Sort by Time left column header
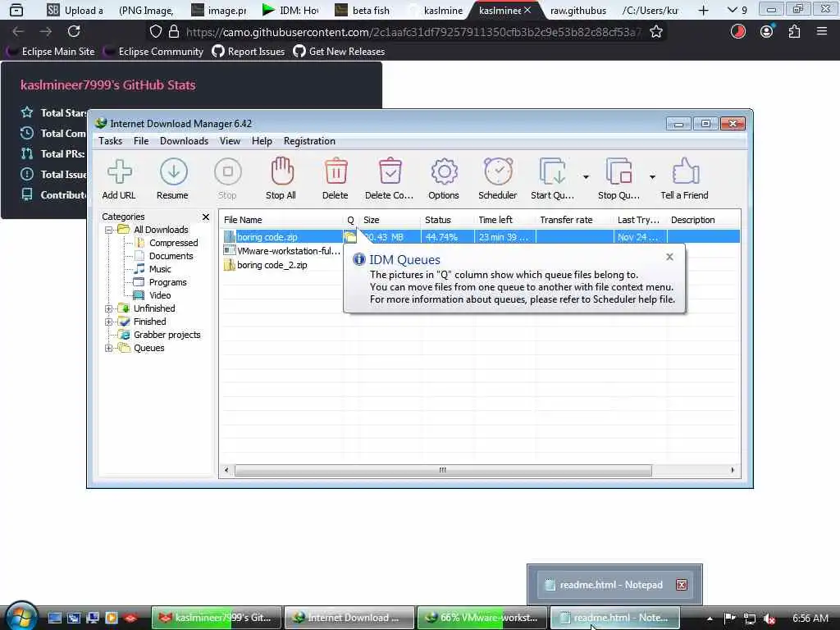 point(504,220)
